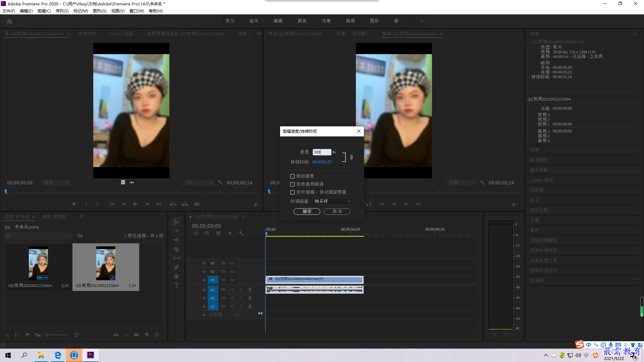Play the source monitor clip
Viewport: 644px width, 362px height.
135,204
